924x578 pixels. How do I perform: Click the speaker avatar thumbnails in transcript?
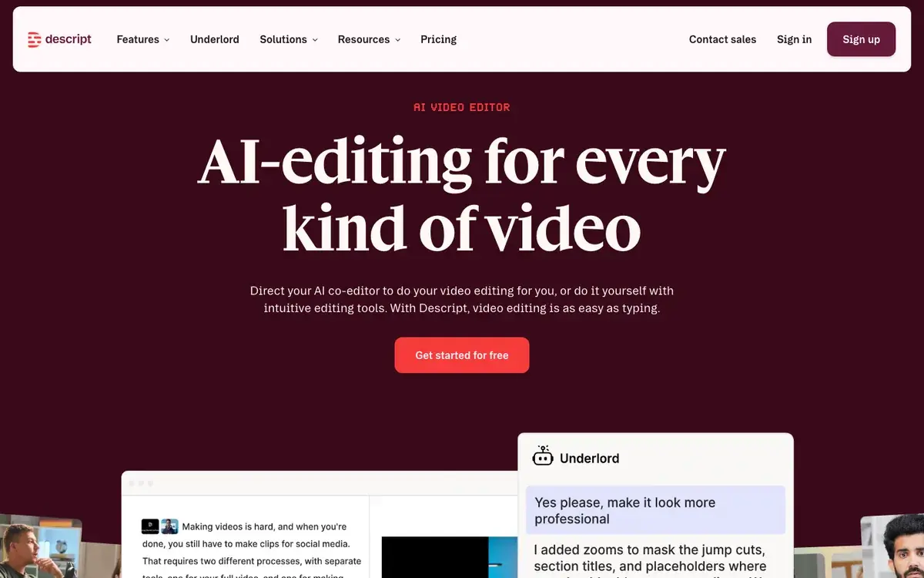160,526
